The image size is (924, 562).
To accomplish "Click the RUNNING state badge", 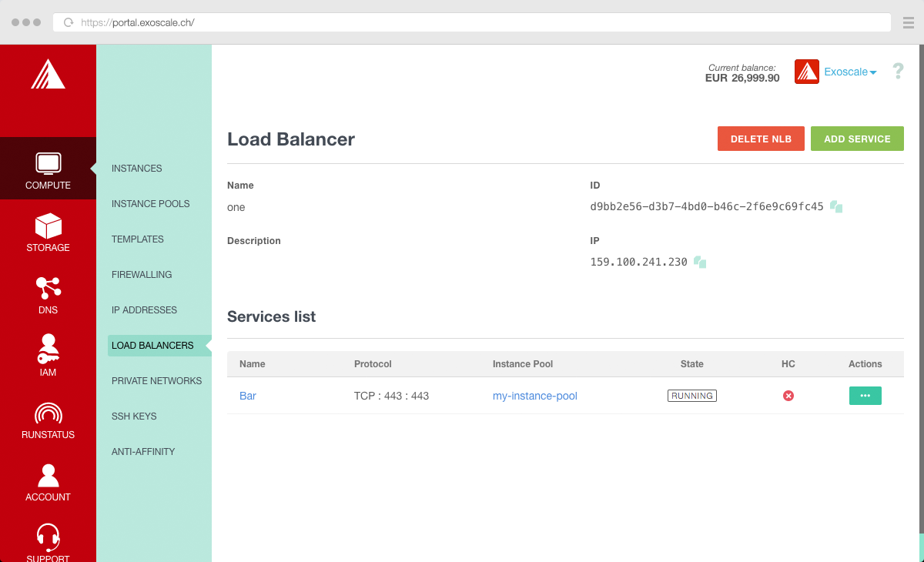I will tap(692, 396).
